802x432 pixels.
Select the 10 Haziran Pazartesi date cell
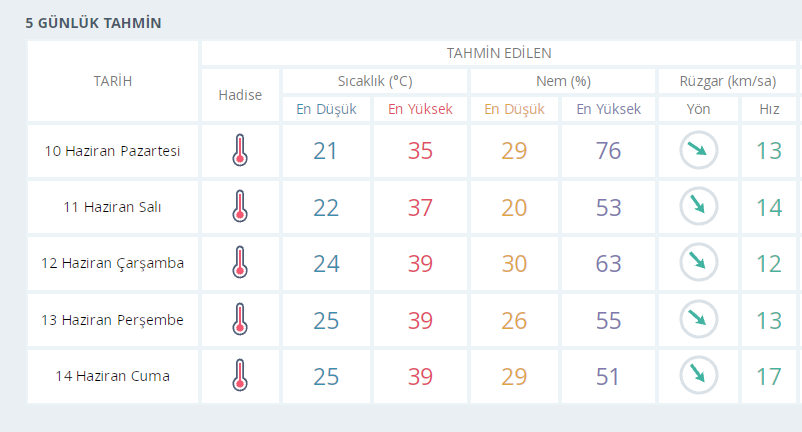(112, 151)
